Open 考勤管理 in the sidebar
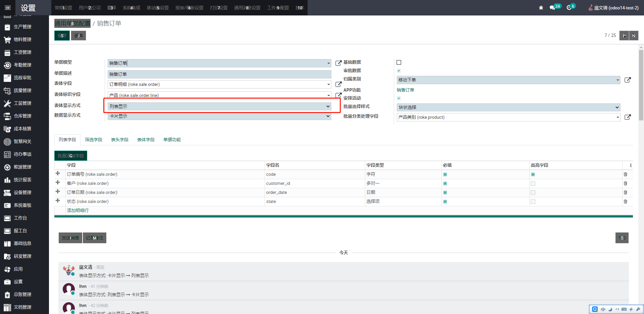This screenshot has height=314, width=644. 22,65
